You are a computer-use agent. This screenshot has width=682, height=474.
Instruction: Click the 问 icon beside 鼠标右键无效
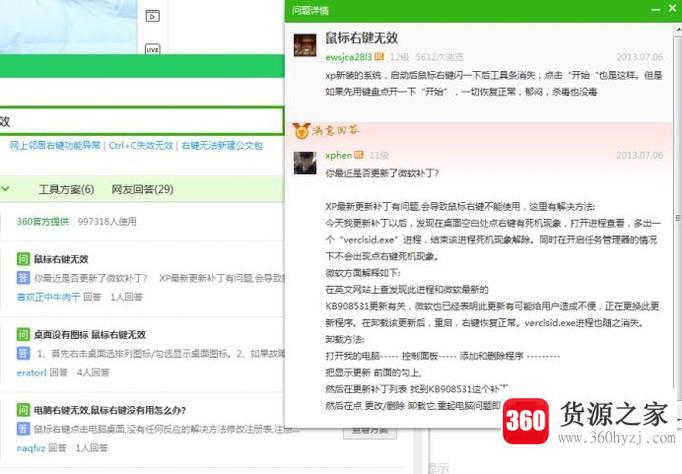click(23, 259)
